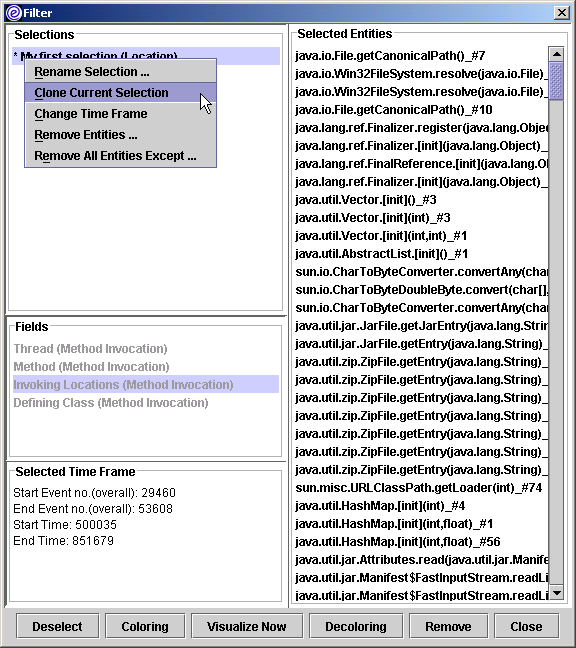
Task: Click the entities list scrollbar thumb
Action: [x=556, y=81]
